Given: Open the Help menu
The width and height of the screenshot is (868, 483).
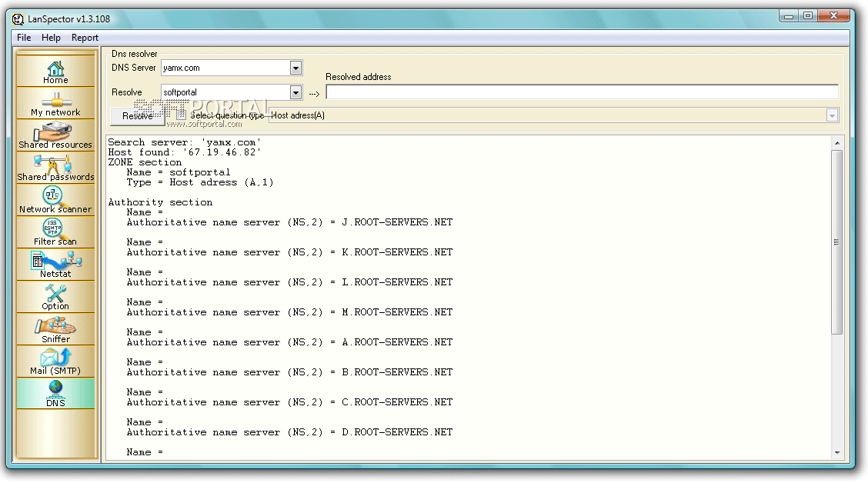Looking at the screenshot, I should tap(51, 38).
